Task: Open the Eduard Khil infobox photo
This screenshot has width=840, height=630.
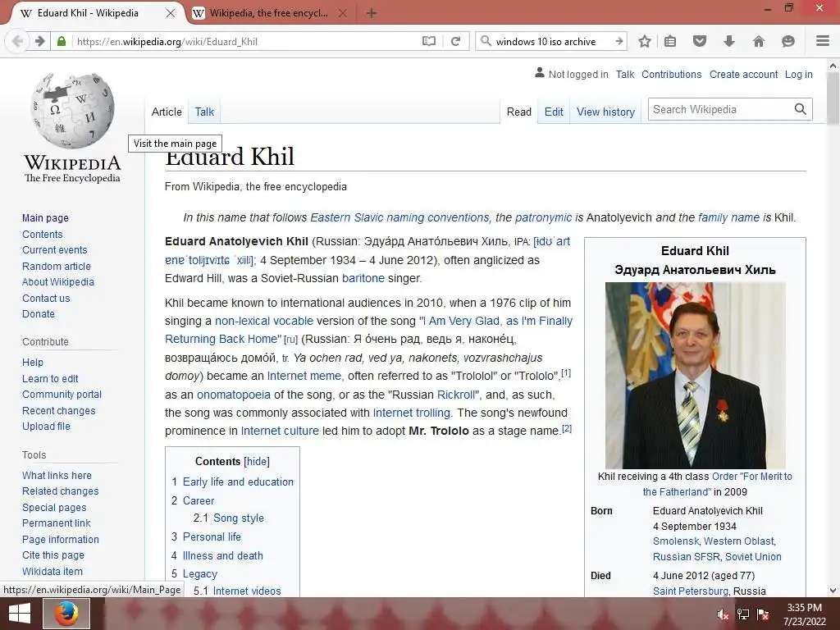Action: [696, 376]
